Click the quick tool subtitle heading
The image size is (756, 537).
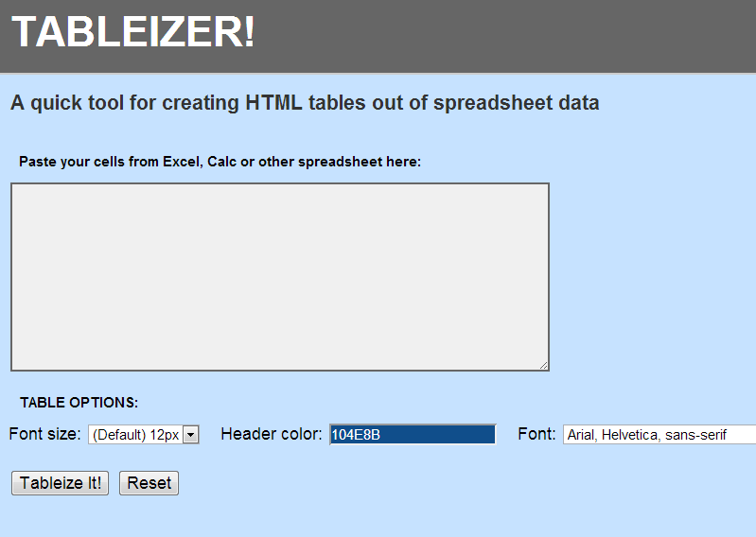tap(305, 103)
